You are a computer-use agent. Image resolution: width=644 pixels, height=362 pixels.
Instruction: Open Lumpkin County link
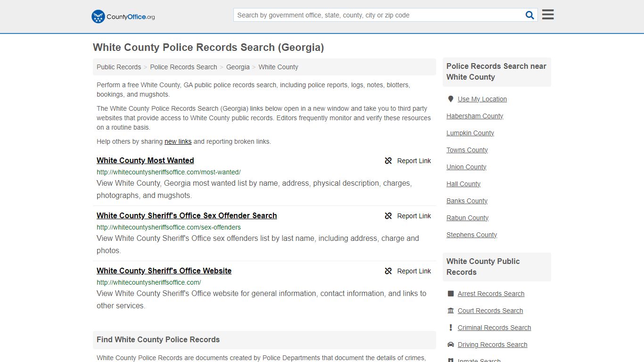(470, 133)
